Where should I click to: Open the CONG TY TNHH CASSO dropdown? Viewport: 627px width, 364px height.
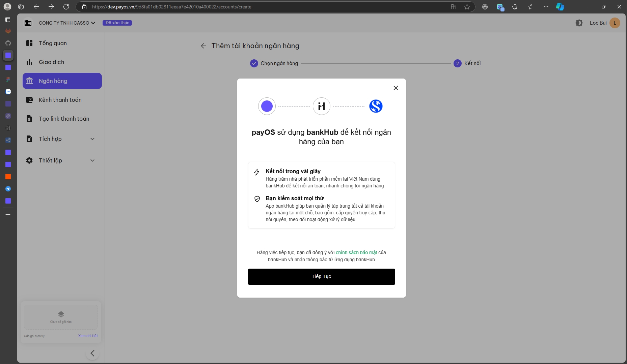click(x=67, y=23)
